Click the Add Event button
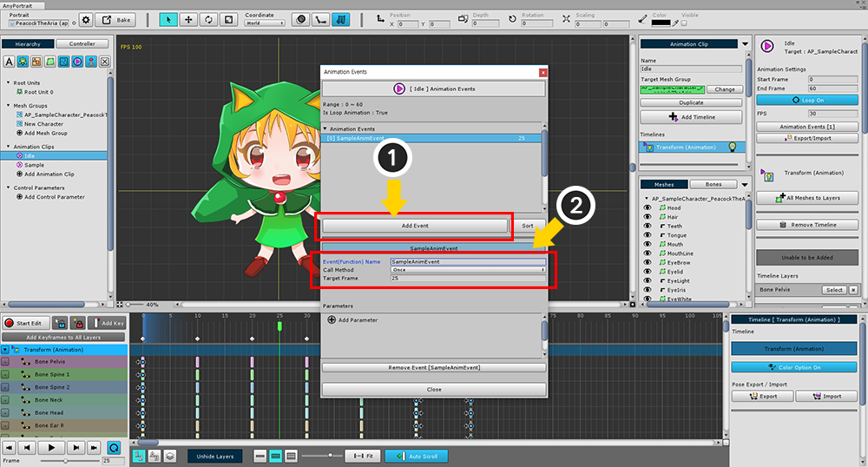This screenshot has height=467, width=868. [x=415, y=226]
